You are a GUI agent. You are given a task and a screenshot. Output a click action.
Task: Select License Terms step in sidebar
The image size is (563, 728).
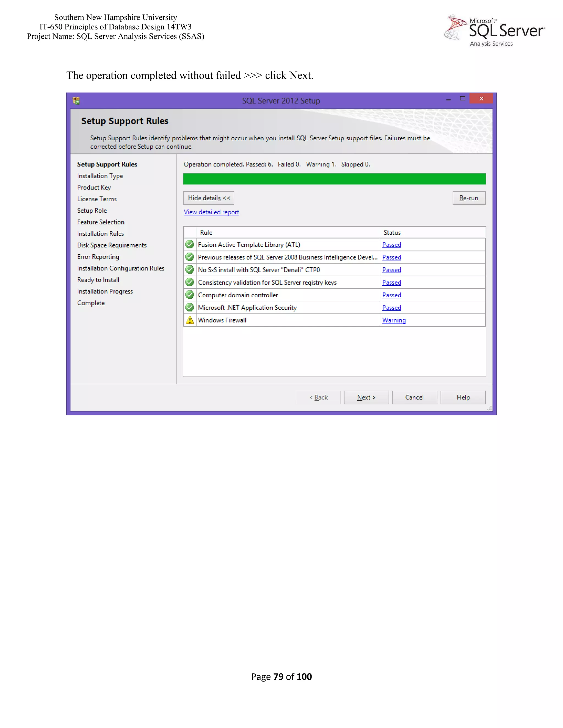[x=97, y=199]
